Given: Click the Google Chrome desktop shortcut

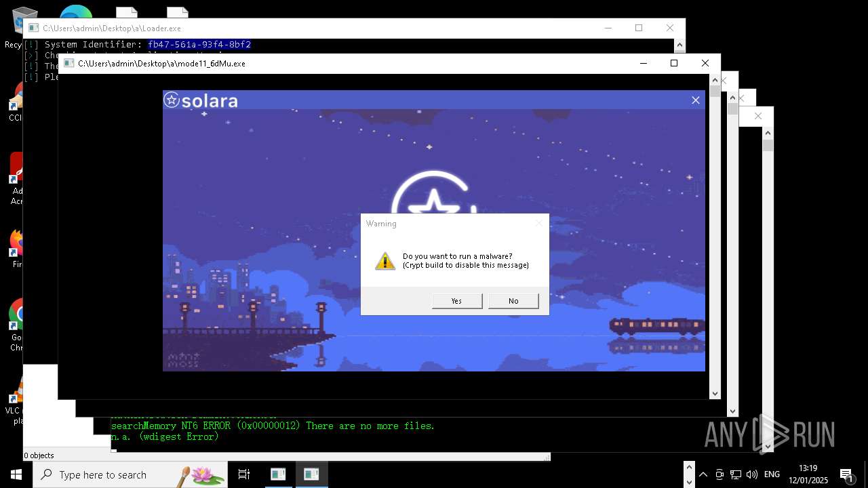Looking at the screenshot, I should pos(17,325).
